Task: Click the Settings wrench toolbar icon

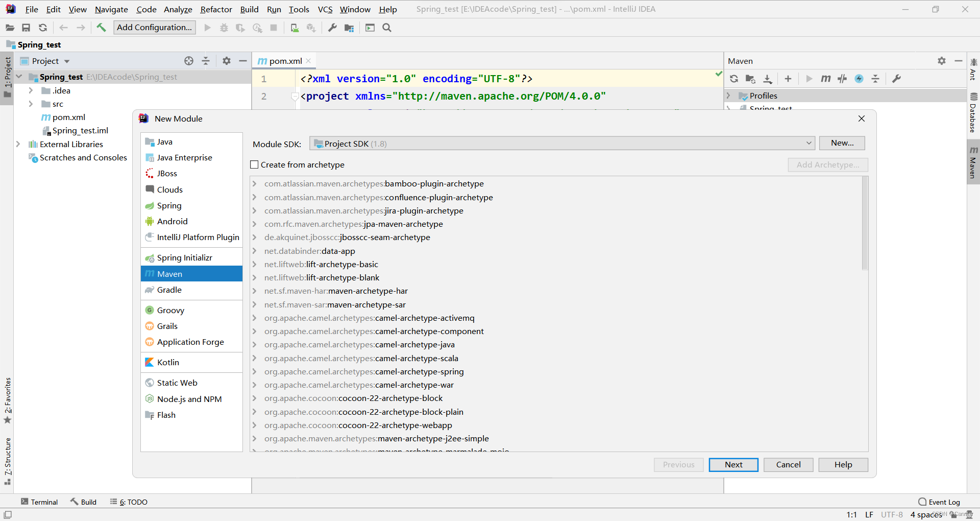Action: [x=332, y=28]
